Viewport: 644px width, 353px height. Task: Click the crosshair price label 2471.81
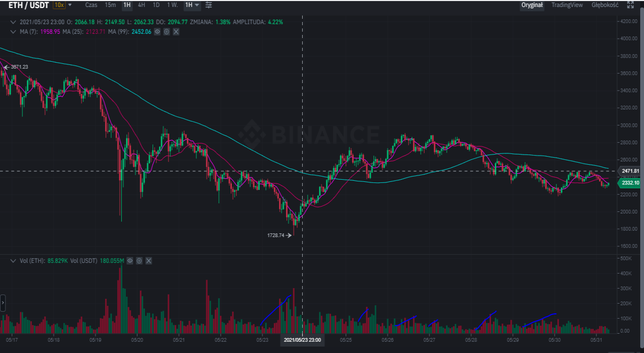coord(630,171)
